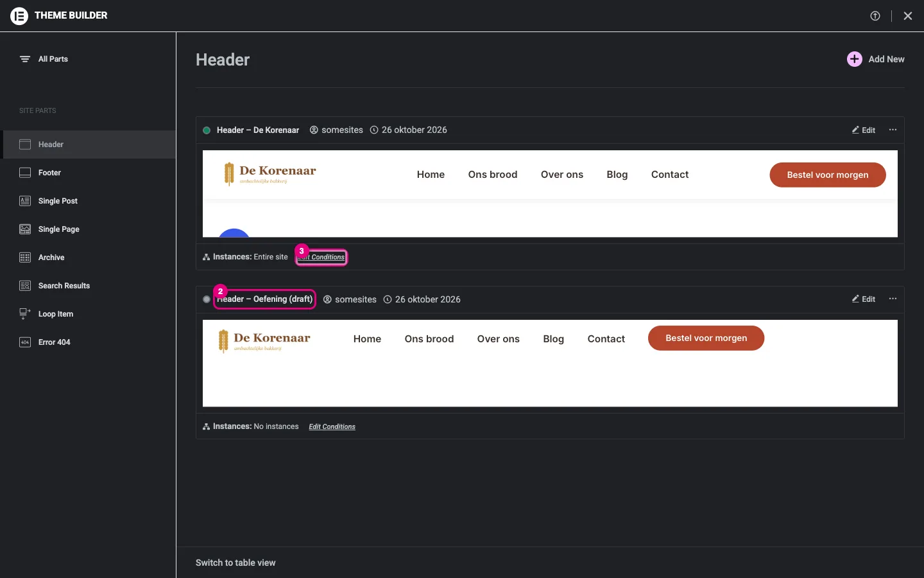Open Edit Conditions for Entire site instance
This screenshot has width=924, height=578.
pyautogui.click(x=321, y=257)
